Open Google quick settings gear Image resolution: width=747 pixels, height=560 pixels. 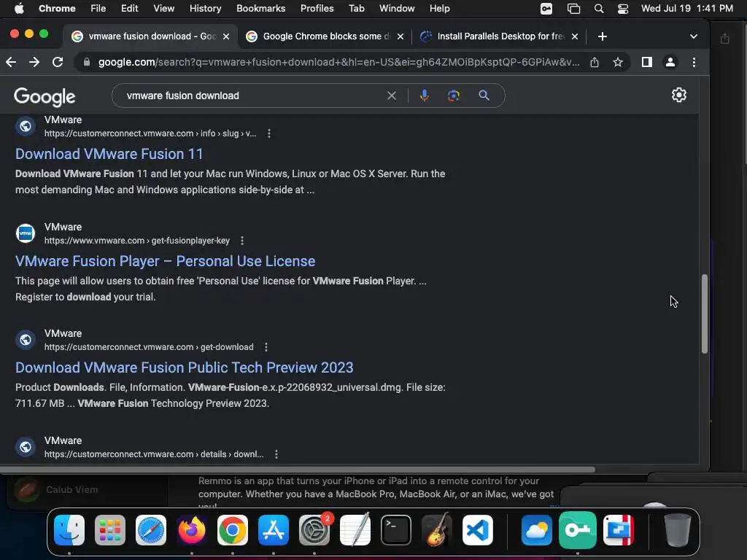click(679, 95)
